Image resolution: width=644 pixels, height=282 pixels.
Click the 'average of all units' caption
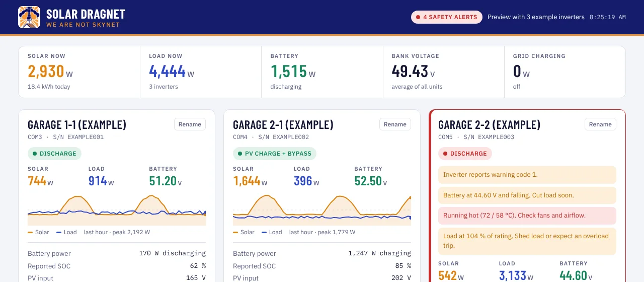pyautogui.click(x=417, y=87)
